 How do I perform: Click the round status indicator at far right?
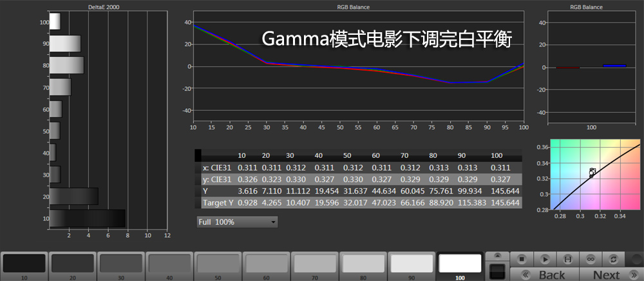click(636, 259)
